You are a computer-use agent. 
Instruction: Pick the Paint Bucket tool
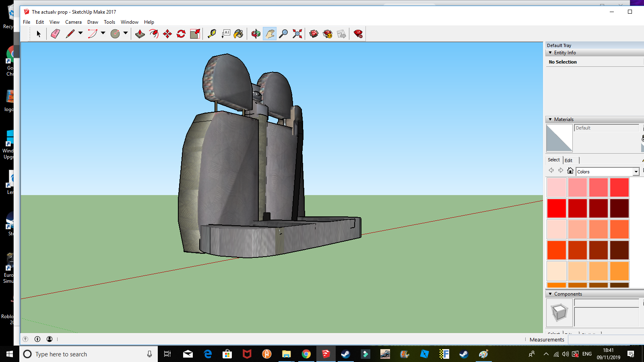tap(239, 34)
